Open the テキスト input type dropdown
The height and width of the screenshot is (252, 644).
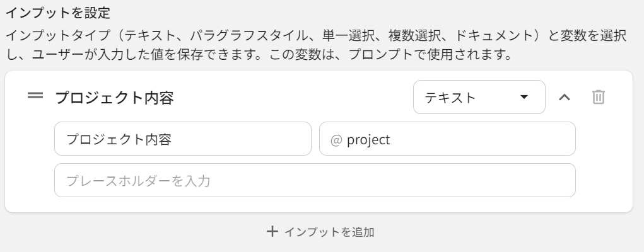point(479,97)
